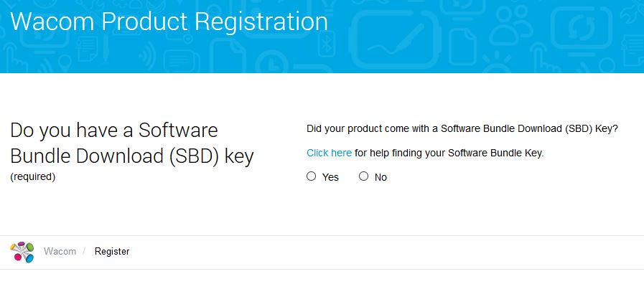Click the Bluetooth icon in the banner
The width and height of the screenshot is (644, 284).
327,44
